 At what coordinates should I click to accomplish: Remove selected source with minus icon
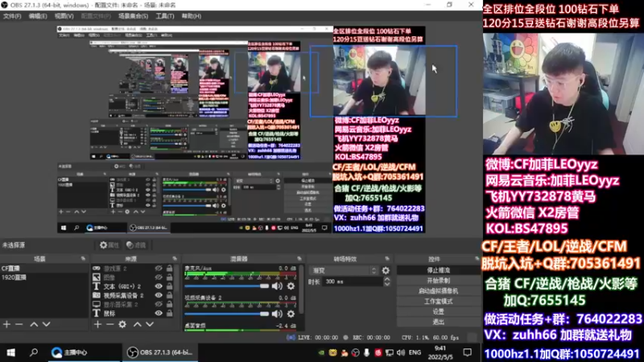pyautogui.click(x=109, y=324)
